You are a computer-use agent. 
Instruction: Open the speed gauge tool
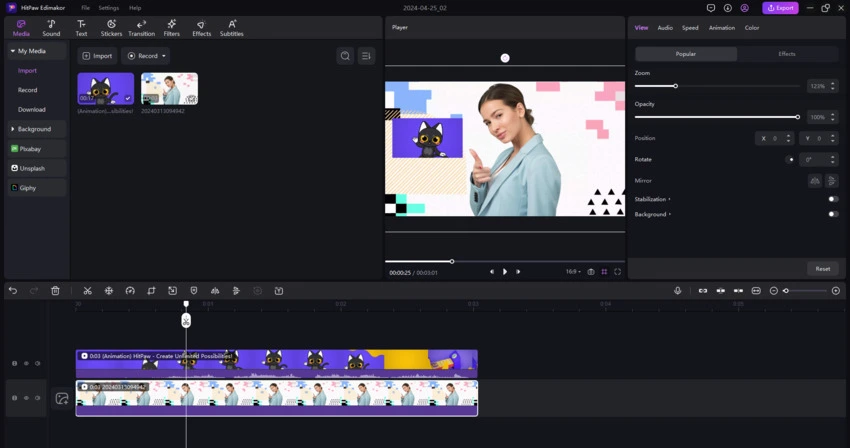(130, 291)
